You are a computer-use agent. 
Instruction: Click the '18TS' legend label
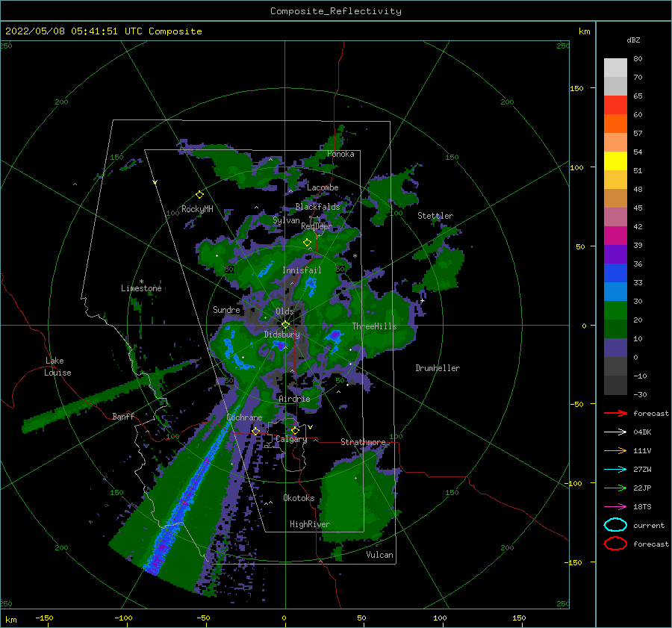[x=642, y=507]
